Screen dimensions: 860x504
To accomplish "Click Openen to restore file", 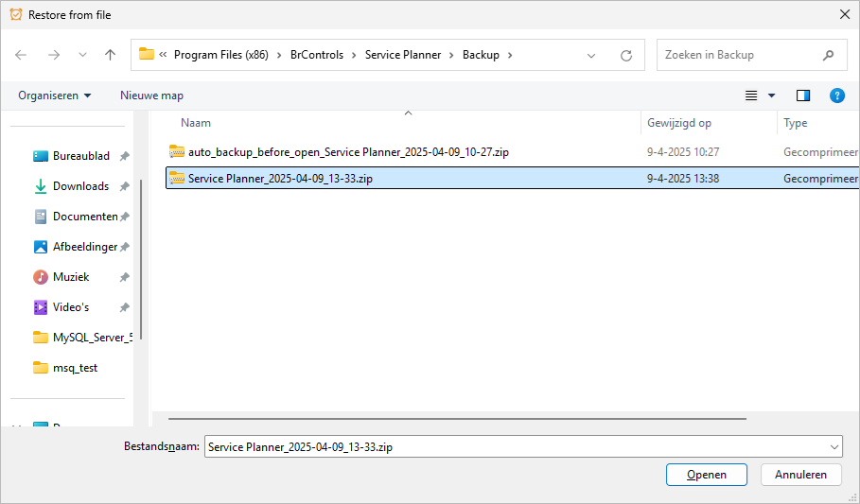I will click(707, 475).
